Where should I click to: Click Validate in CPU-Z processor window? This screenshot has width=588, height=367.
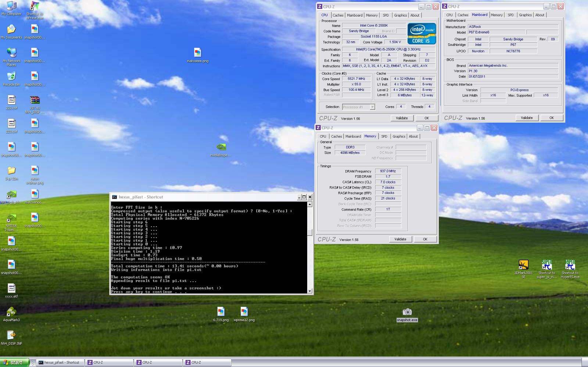(402, 118)
